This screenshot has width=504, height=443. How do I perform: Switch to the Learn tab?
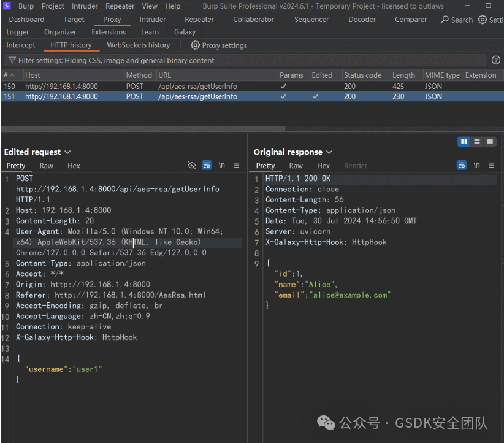(150, 32)
